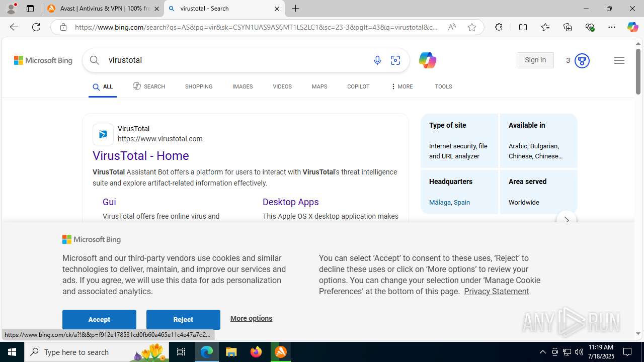This screenshot has height=362, width=644.
Task: Open the Favorites list icon
Action: (545, 27)
